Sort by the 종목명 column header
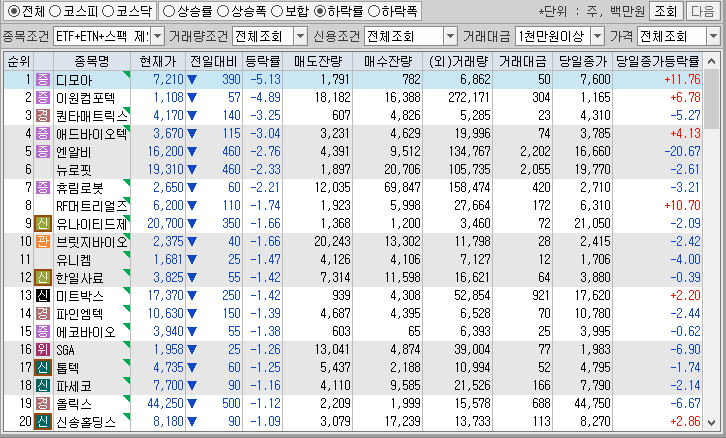Screen dimensions: 726x438 click(x=92, y=61)
